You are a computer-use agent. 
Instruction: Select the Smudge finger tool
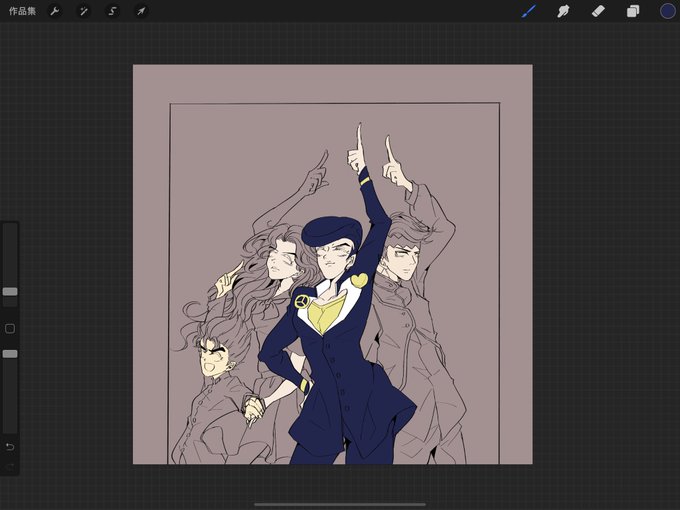click(563, 11)
